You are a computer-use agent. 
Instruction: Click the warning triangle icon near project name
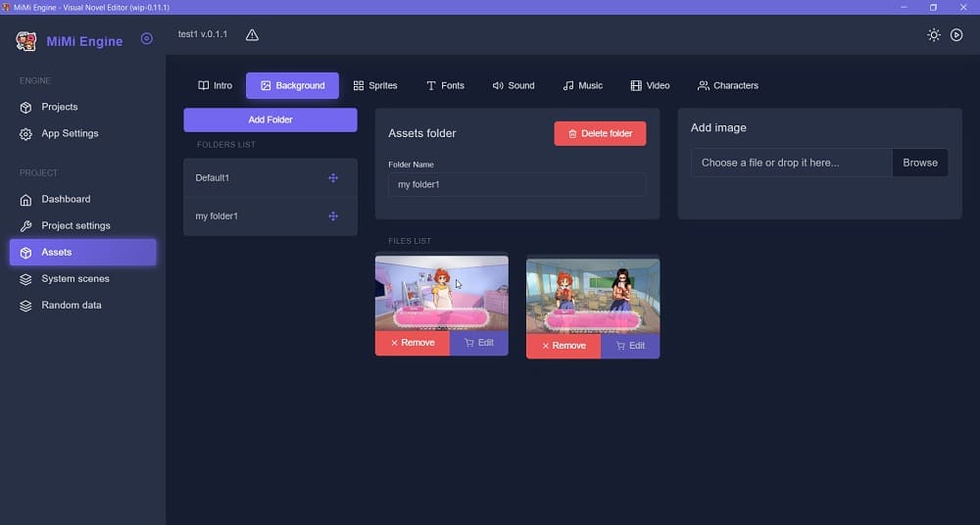[x=252, y=35]
